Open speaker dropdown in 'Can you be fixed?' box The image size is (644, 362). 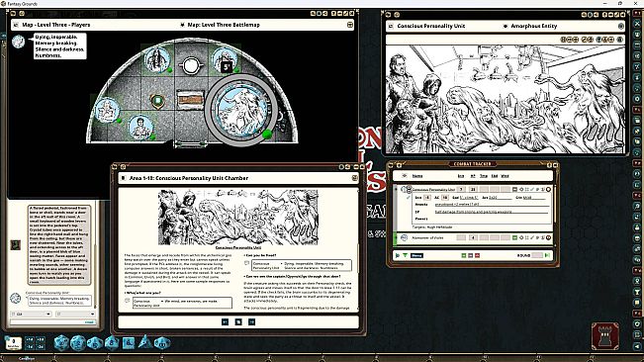pos(281,263)
